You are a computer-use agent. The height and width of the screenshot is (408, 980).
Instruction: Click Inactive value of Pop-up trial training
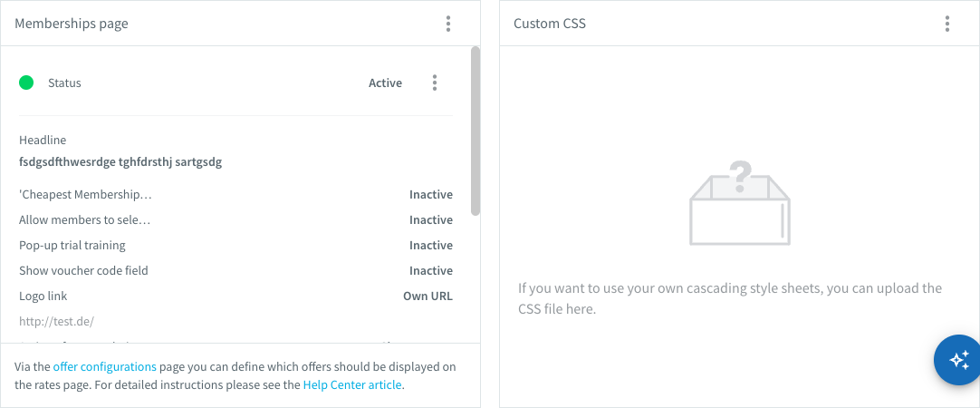point(430,246)
